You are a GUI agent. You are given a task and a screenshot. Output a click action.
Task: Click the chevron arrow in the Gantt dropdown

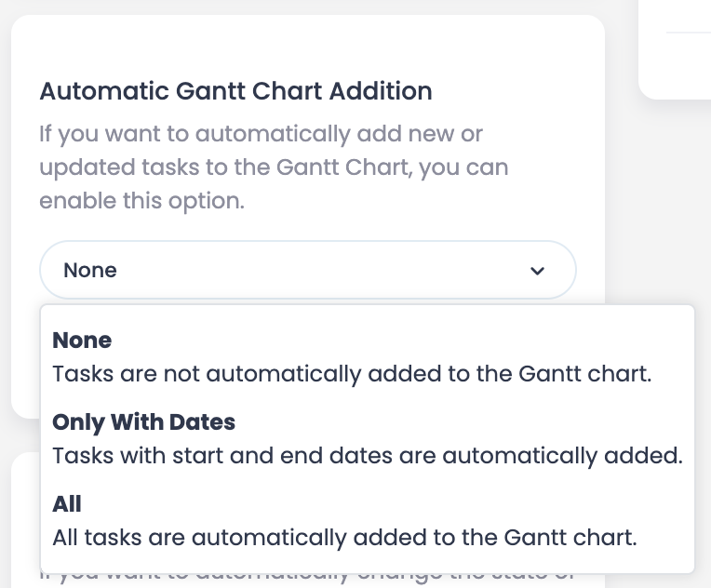[537, 271]
